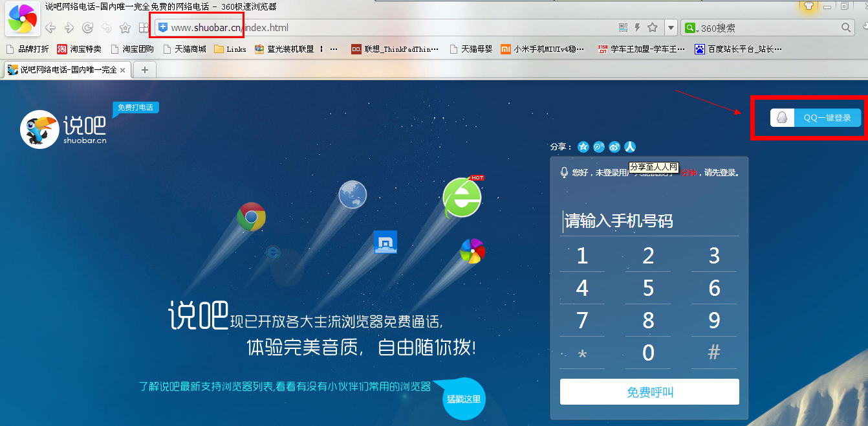Click the browser forward arrow

coord(69,28)
